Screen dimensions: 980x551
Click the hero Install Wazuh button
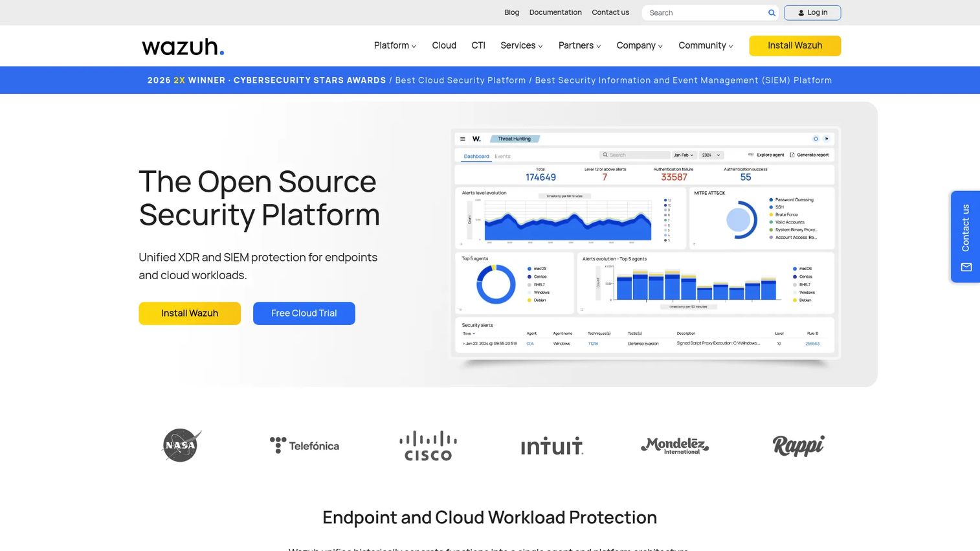(190, 313)
